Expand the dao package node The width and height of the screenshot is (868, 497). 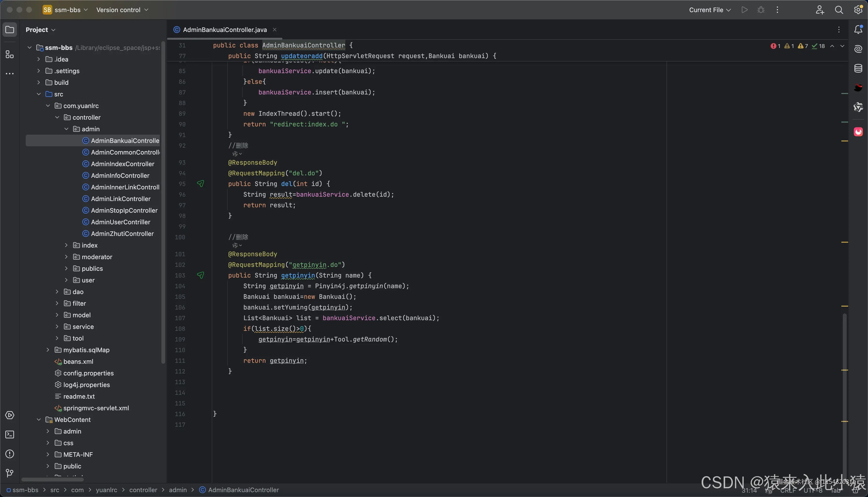(x=57, y=292)
